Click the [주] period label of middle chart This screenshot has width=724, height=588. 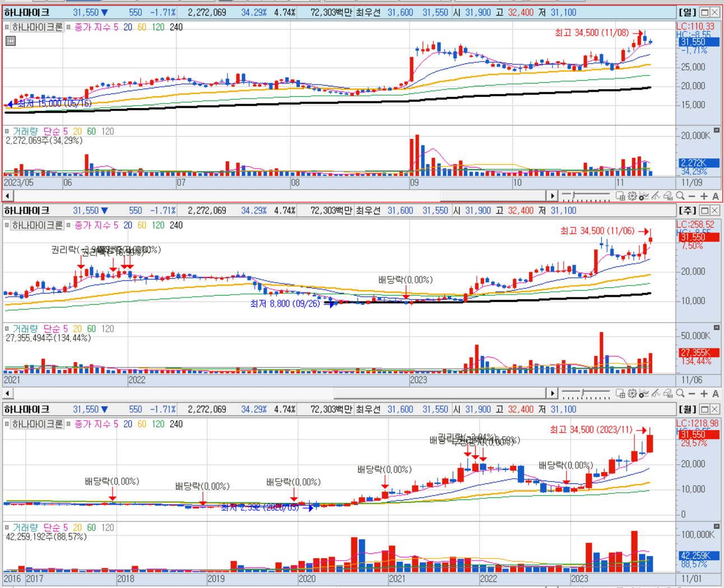pos(687,211)
